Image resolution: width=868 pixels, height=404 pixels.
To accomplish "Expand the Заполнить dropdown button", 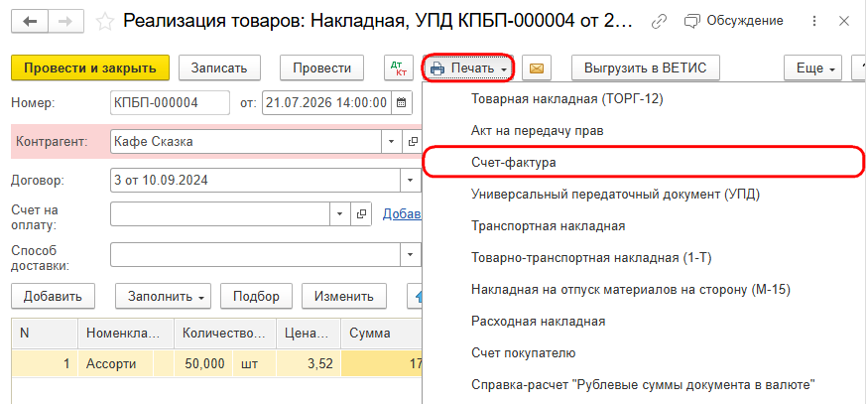I will pyautogui.click(x=166, y=296).
